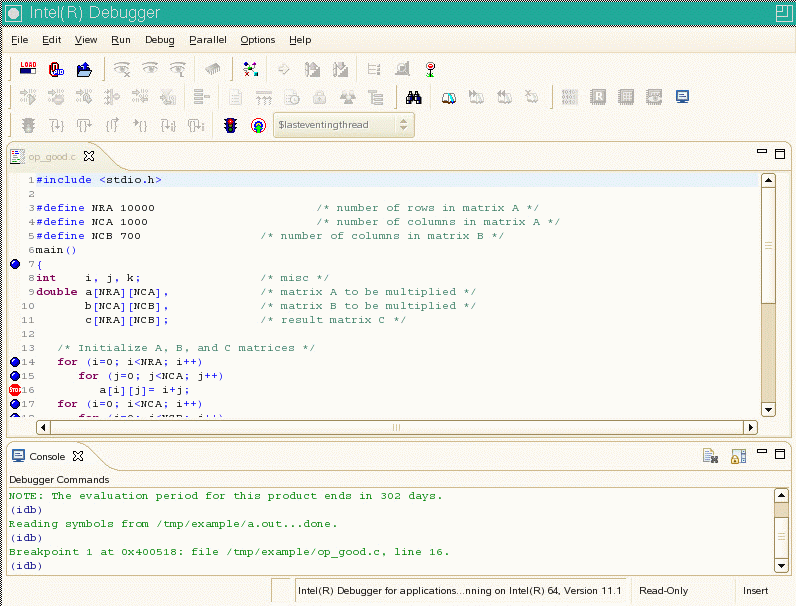The height and width of the screenshot is (606, 796).
Task: Click the 'Reading symbols from /tmp/example/a.out' line
Action: [x=173, y=524]
